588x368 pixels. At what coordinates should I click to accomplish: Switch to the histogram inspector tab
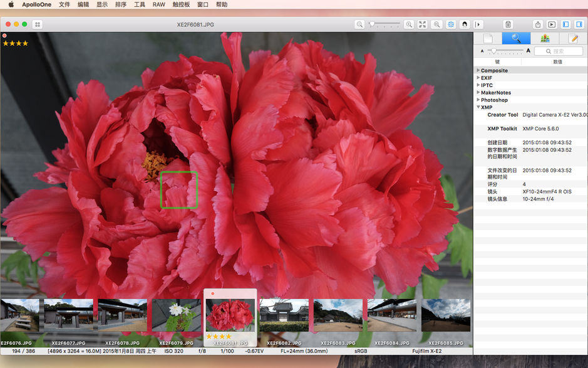tap(545, 38)
